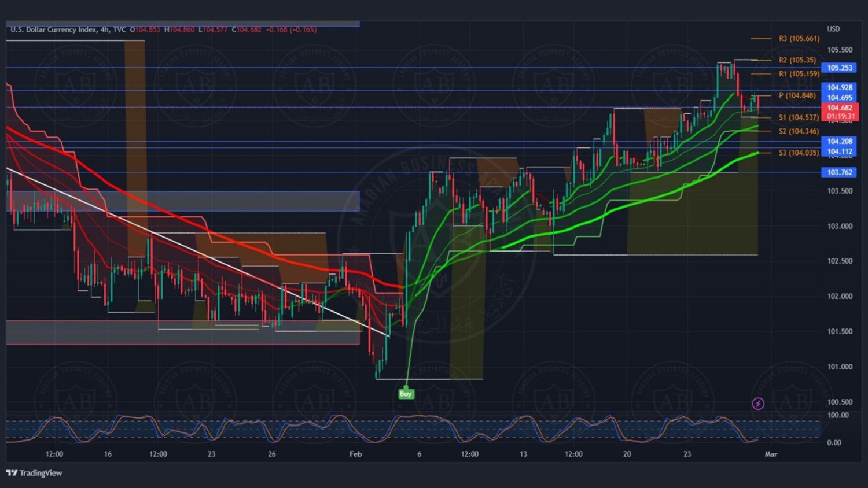Click the −0.168 (−0.16%) change value
868x488 pixels.
click(x=291, y=29)
